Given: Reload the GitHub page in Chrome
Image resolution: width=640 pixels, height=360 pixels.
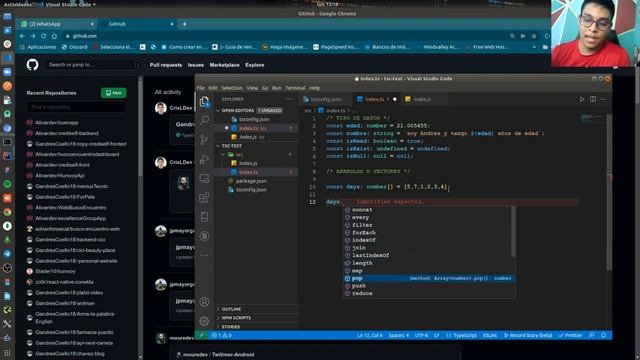Looking at the screenshot, I should (44, 36).
